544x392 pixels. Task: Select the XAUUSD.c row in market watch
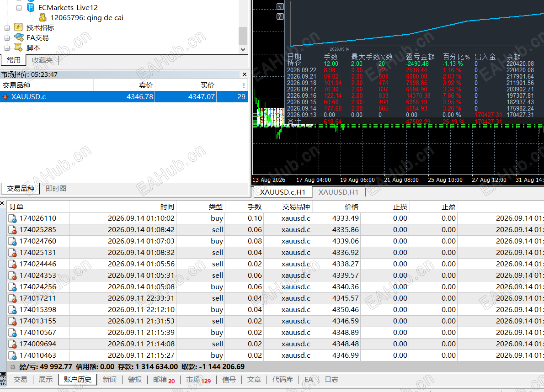coord(124,97)
